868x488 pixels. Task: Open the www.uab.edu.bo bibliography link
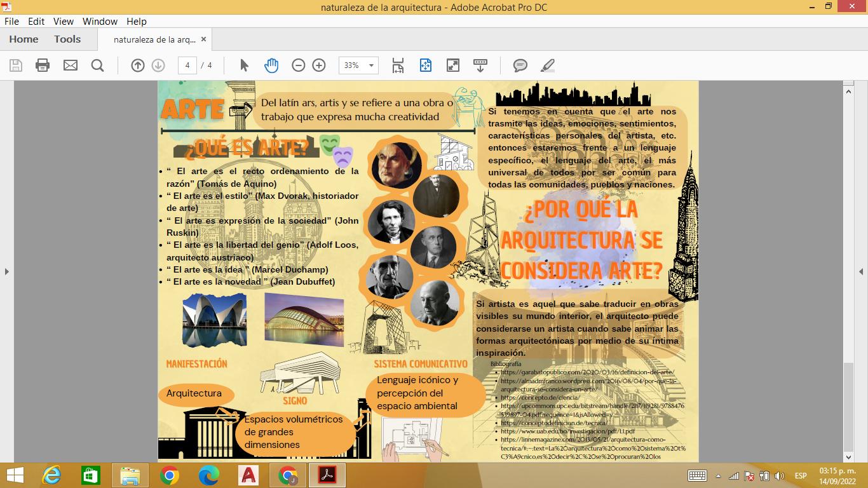(567, 431)
